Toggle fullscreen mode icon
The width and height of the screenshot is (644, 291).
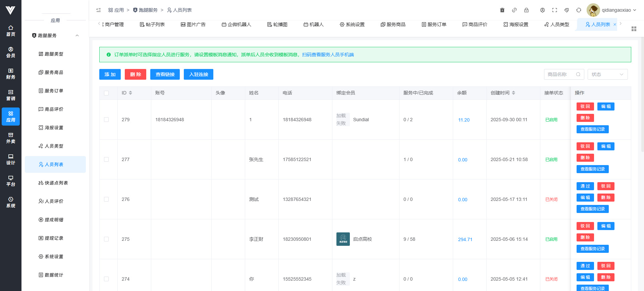pyautogui.click(x=554, y=10)
